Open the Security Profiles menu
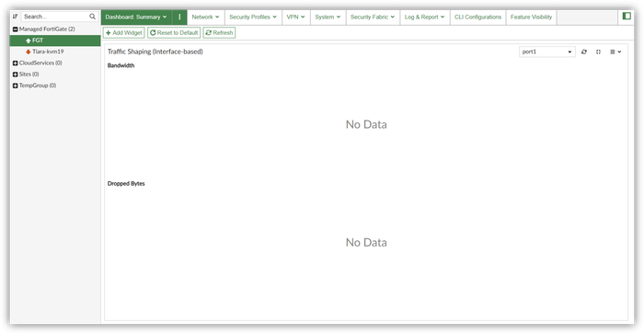644x334 pixels. pyautogui.click(x=253, y=17)
